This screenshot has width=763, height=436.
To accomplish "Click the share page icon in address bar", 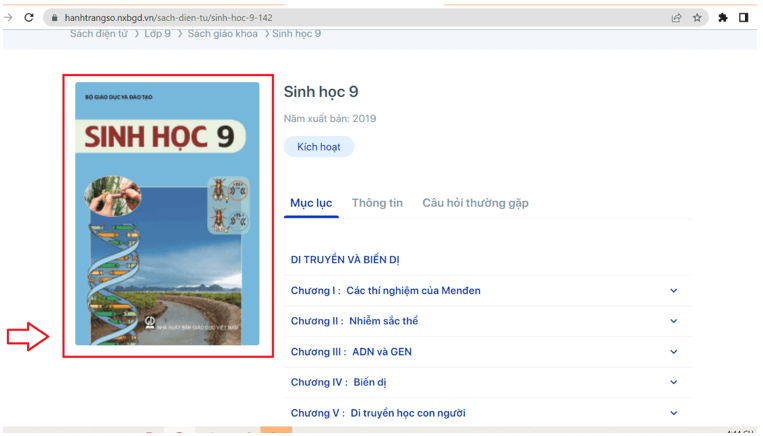I will (x=676, y=18).
